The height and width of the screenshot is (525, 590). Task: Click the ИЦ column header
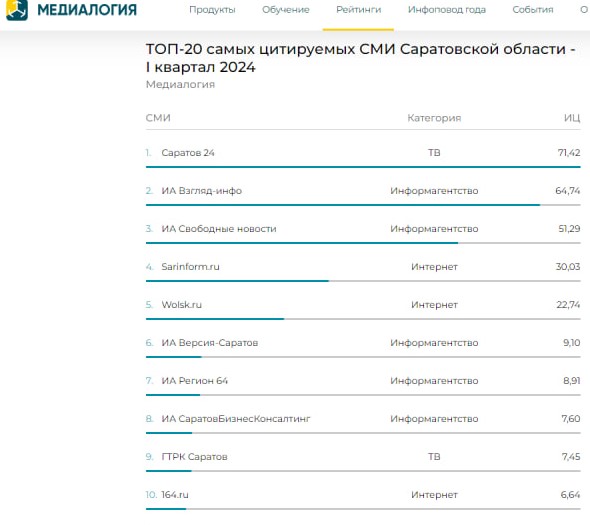click(x=572, y=118)
